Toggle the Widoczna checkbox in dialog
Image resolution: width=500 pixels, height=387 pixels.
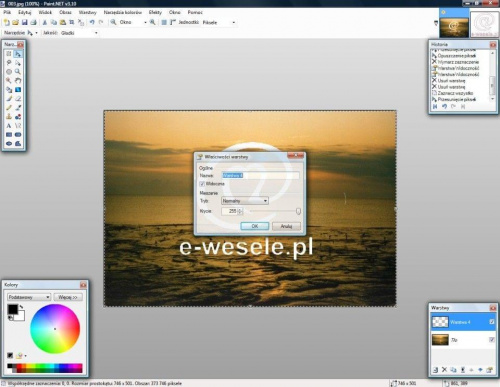[x=202, y=184]
